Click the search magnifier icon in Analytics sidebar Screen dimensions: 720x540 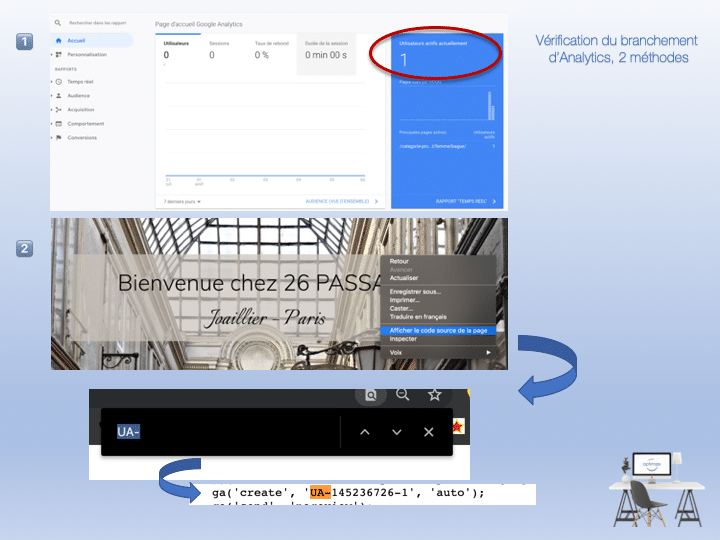(x=59, y=22)
